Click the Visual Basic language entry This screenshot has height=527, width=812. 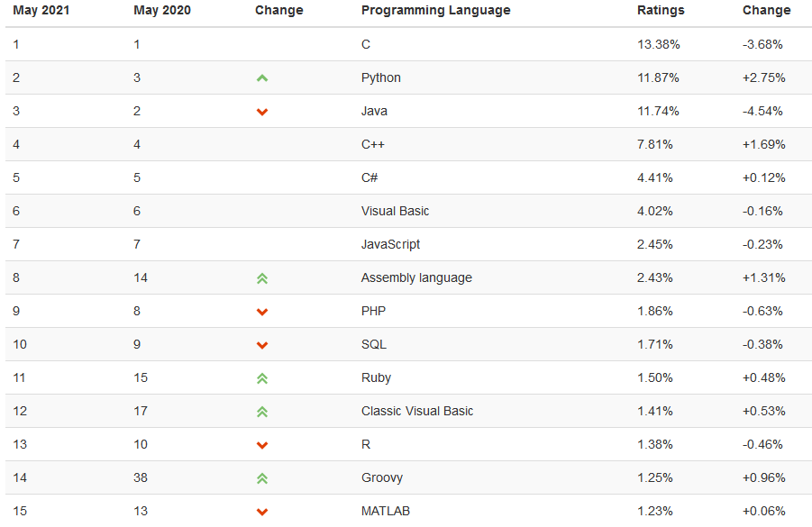pyautogui.click(x=395, y=211)
